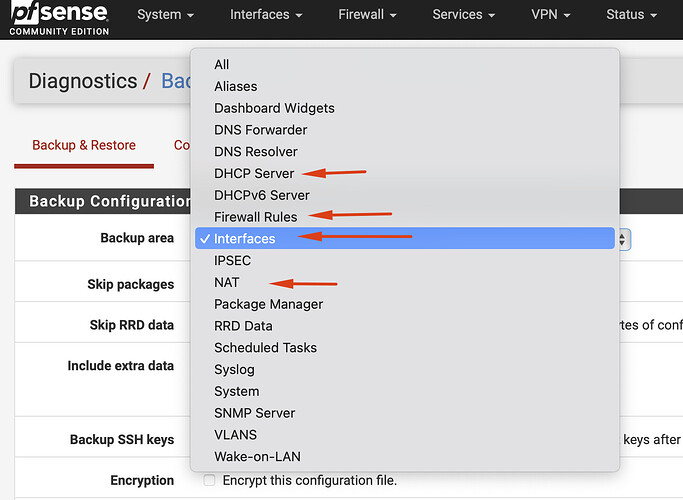This screenshot has width=683, height=500.
Task: Select Firewall Rules in backup area list
Action: click(x=255, y=217)
